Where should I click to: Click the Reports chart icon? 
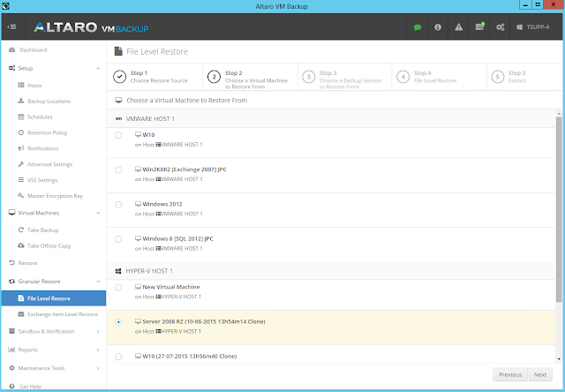tap(11, 350)
